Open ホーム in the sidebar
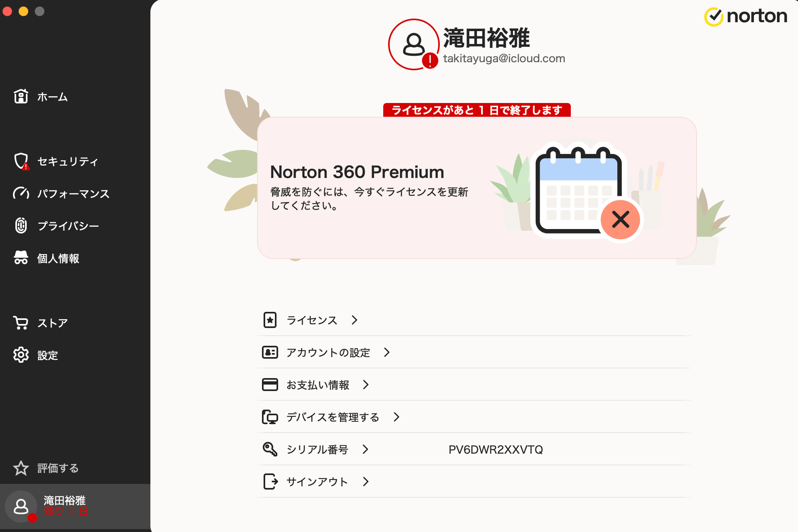 [x=53, y=97]
